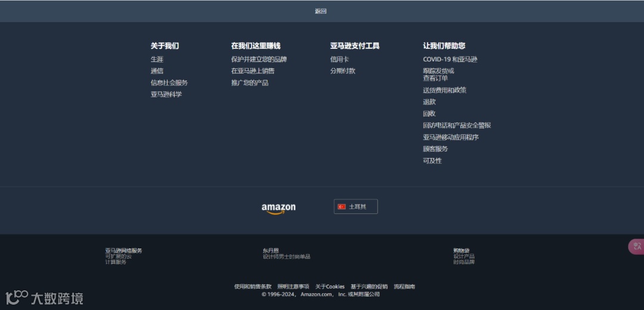
Task: Open 在亚马逊上销售 link
Action: pos(253,71)
